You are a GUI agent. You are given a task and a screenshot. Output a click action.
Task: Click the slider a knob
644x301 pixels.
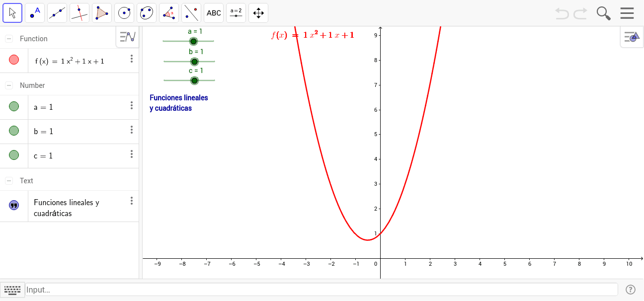(x=193, y=41)
